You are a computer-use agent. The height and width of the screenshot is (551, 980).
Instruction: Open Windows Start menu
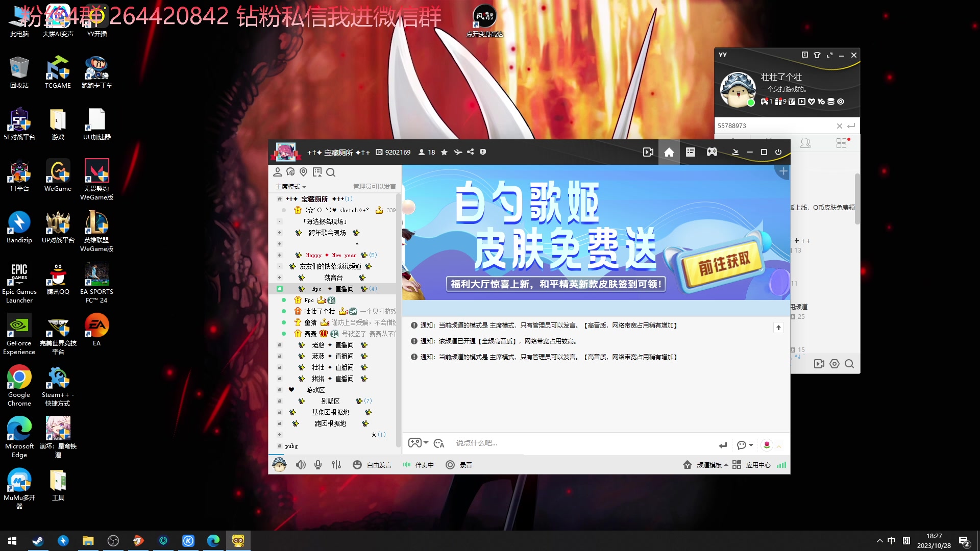(x=12, y=541)
